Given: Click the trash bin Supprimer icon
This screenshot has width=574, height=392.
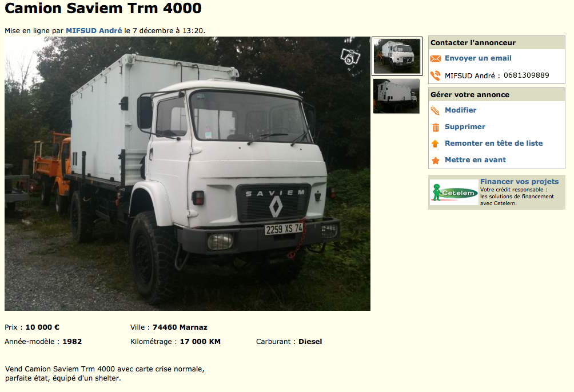Looking at the screenshot, I should coord(436,127).
